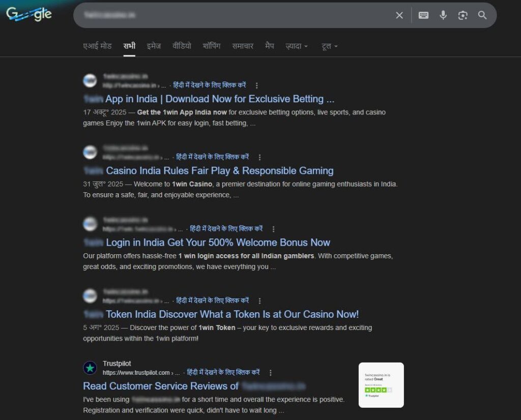Screen dimensions: 521x420
Task: Open three-dot menu for 1win App result
Action: click(x=257, y=85)
